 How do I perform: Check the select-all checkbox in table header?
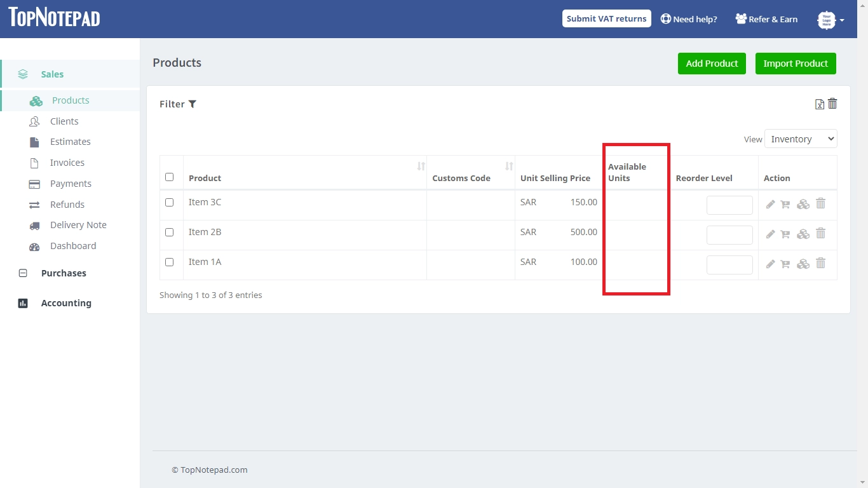pyautogui.click(x=170, y=176)
